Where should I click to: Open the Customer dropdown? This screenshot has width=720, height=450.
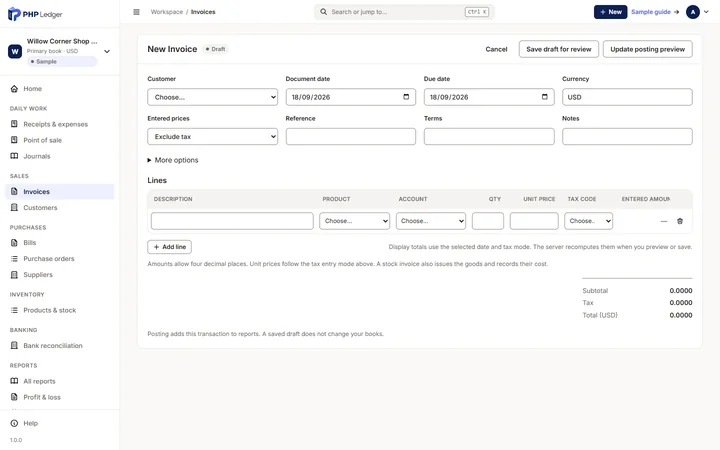pos(213,97)
